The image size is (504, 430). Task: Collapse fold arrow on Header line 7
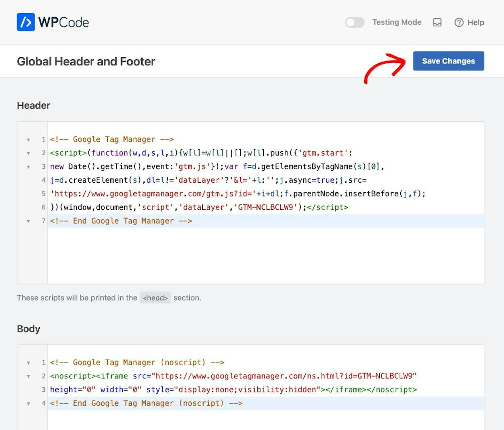[x=28, y=221]
